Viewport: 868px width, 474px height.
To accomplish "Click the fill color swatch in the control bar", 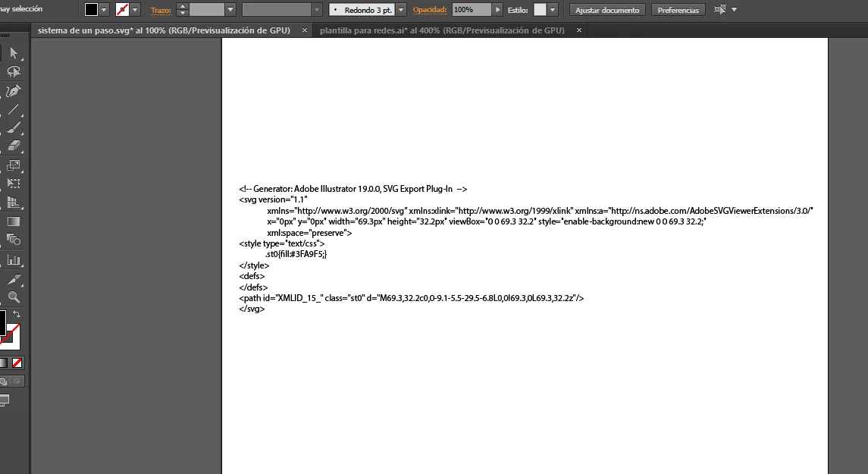I will tap(91, 9).
